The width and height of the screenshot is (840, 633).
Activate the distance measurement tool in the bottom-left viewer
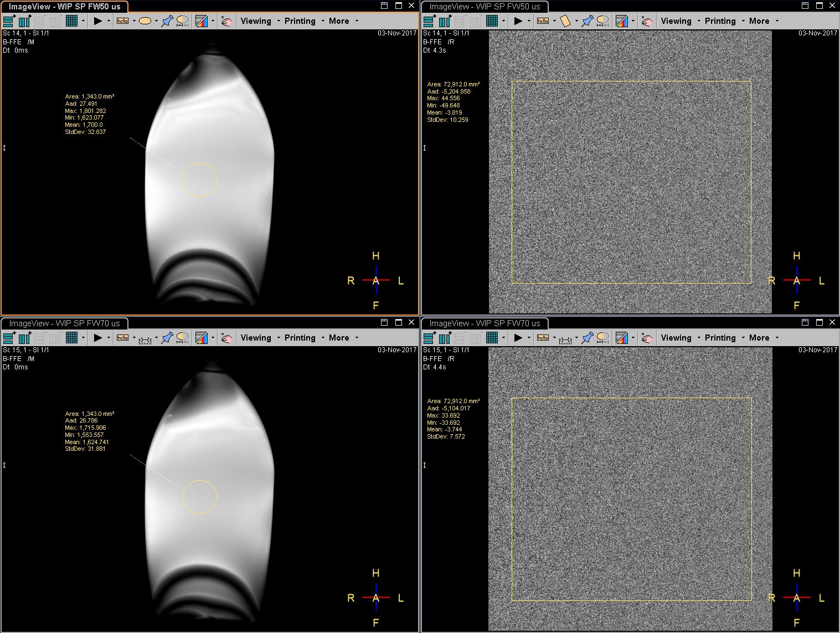tap(145, 338)
